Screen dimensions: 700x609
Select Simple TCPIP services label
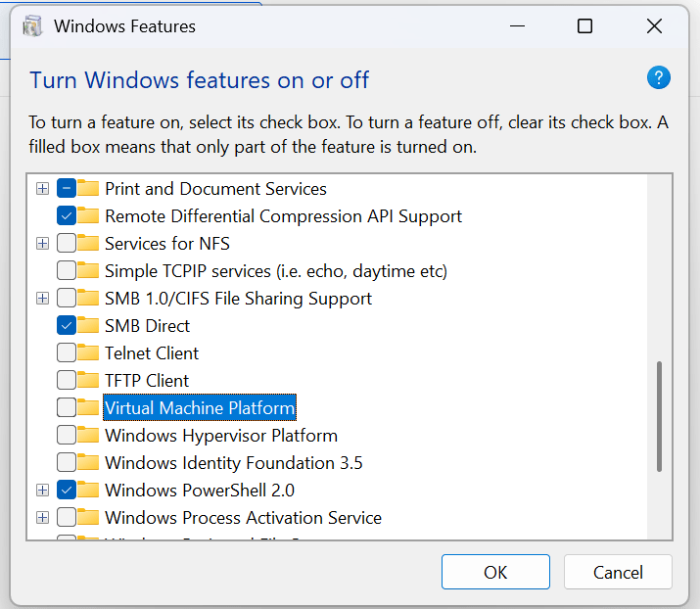pos(276,271)
